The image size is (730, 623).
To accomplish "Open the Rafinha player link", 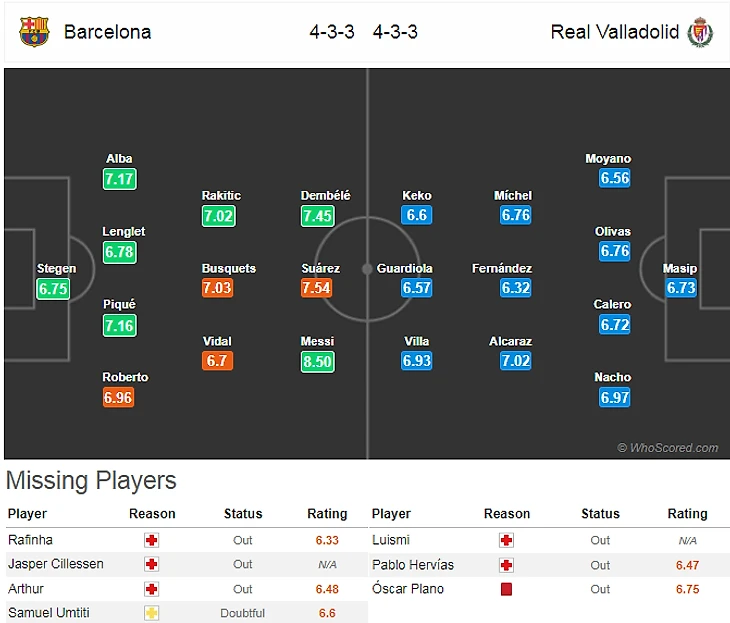I will [30, 540].
